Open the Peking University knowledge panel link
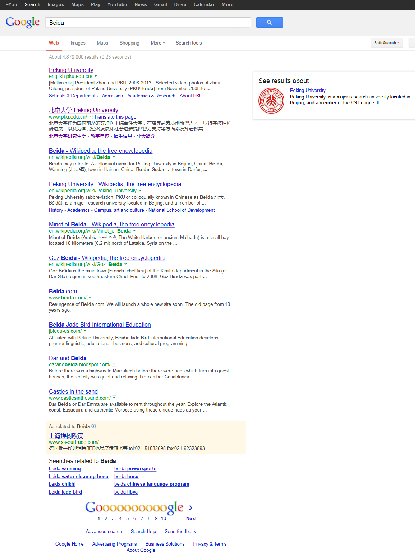The height and width of the screenshot is (560, 415). click(308, 90)
